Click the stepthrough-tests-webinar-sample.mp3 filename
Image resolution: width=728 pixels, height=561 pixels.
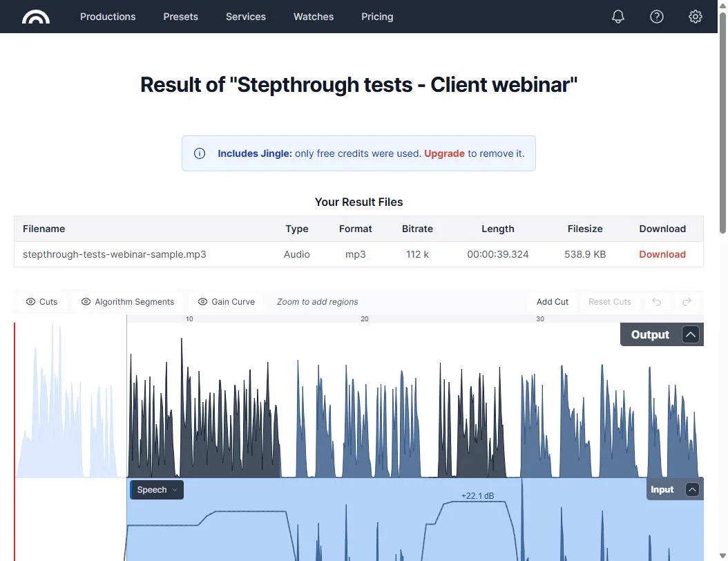click(114, 254)
